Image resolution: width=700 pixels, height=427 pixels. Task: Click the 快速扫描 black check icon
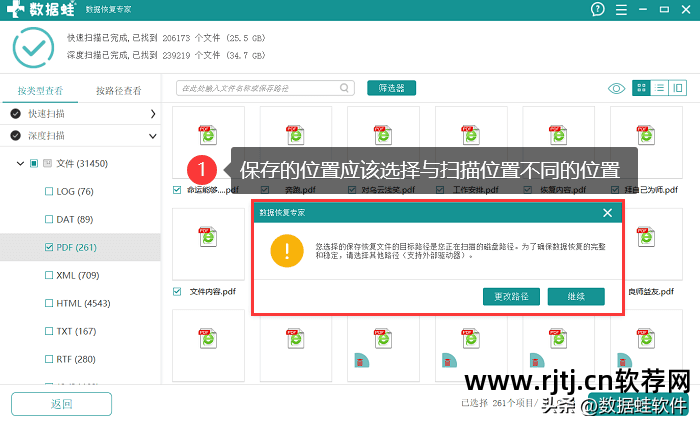click(x=16, y=114)
